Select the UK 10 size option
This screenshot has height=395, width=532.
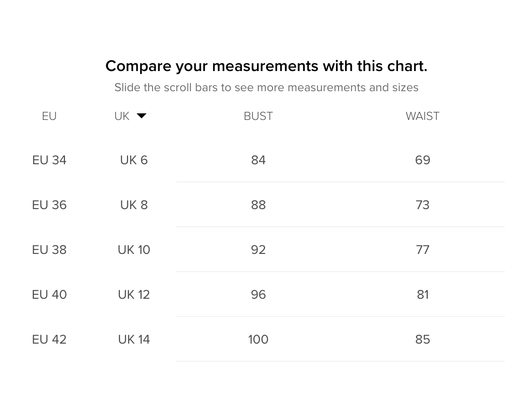[x=134, y=249]
